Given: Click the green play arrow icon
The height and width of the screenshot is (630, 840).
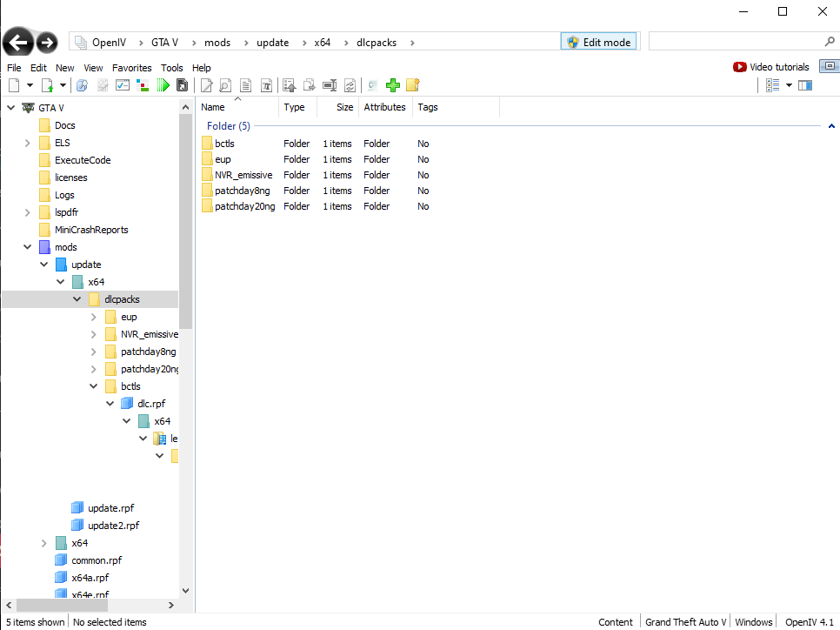Looking at the screenshot, I should [163, 84].
